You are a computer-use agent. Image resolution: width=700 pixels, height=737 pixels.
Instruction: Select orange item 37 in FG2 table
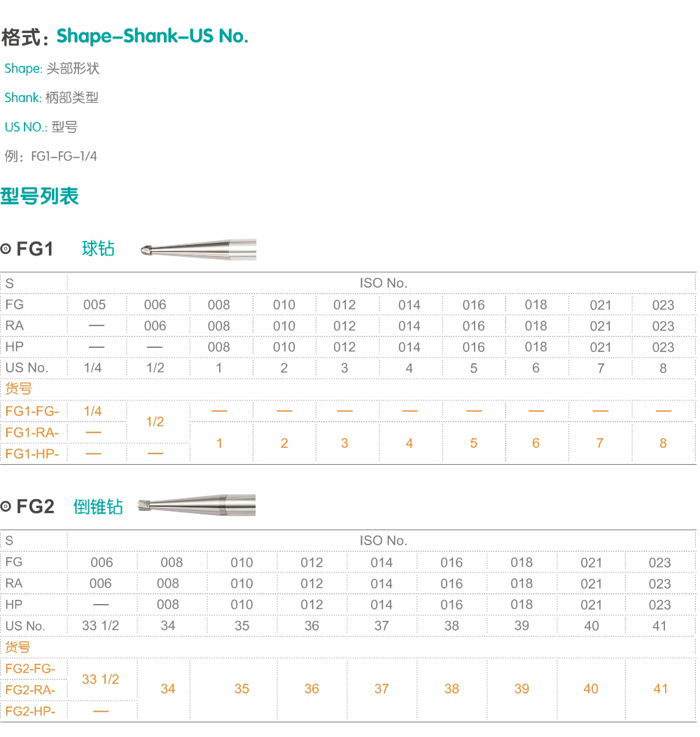(381, 689)
